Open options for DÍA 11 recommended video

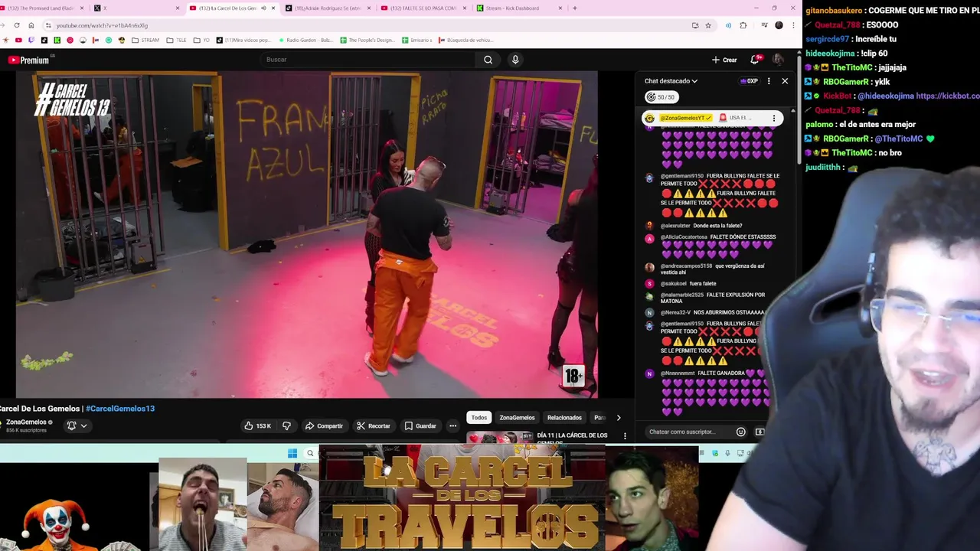[625, 436]
